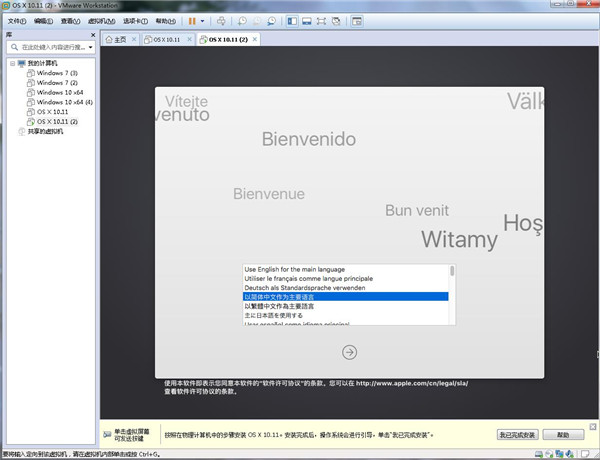Click the 帮助 button in the install bar
The width and height of the screenshot is (600, 460).
pos(563,435)
